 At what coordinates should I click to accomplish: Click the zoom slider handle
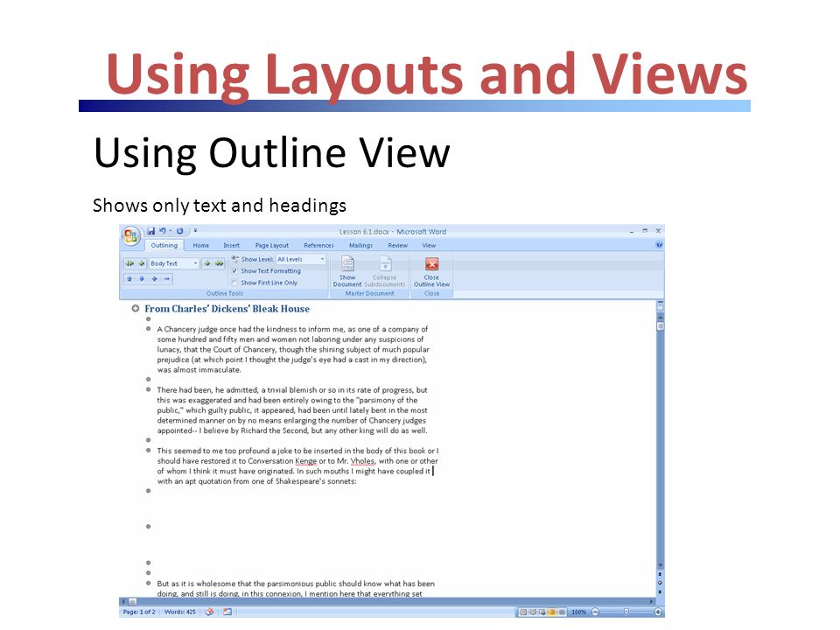click(626, 612)
